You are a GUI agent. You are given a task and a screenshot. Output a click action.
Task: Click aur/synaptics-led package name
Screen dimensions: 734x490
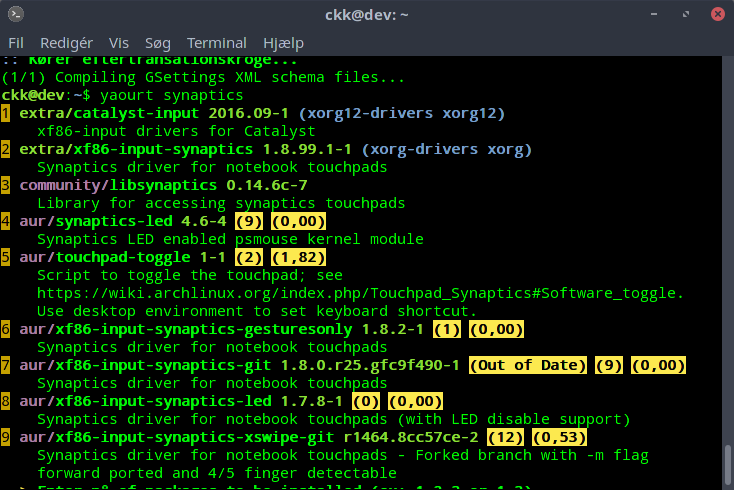(96, 221)
